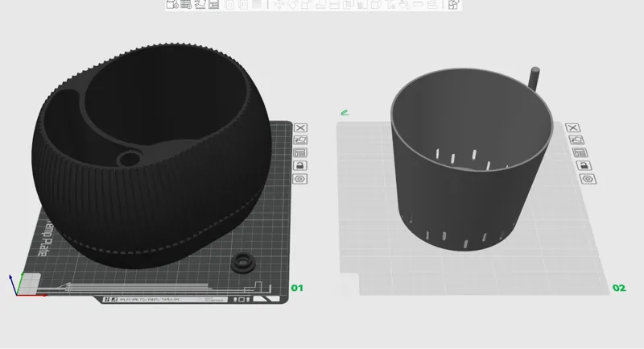Viewport: 644px width, 349px height.
Task: Click the green pencil to rename plate 02
Action: (345, 112)
